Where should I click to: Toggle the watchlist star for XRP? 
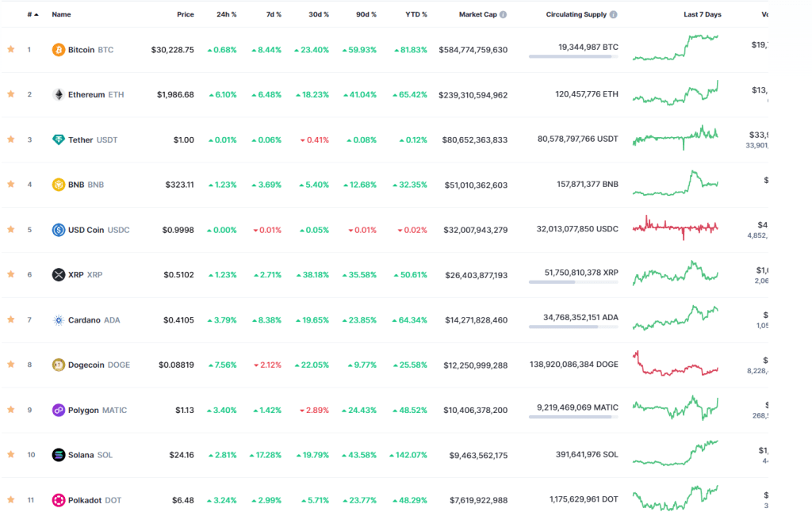coord(11,274)
